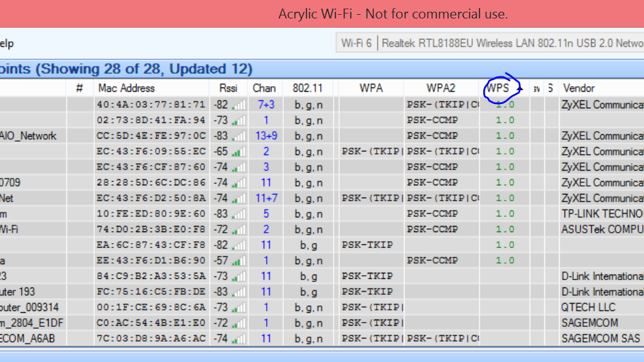Select MAC address 74:D0:2B:3B:E0:F8
The width and height of the screenshot is (644, 362).
pos(151,230)
